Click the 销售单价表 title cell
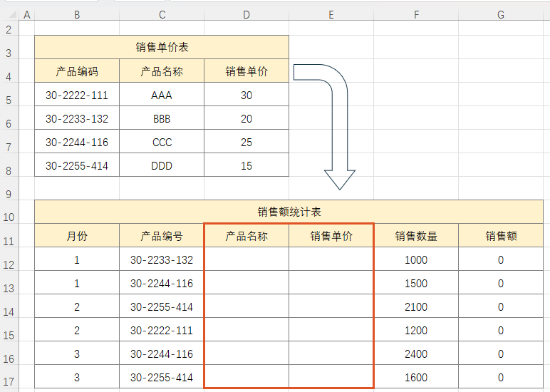 click(162, 47)
